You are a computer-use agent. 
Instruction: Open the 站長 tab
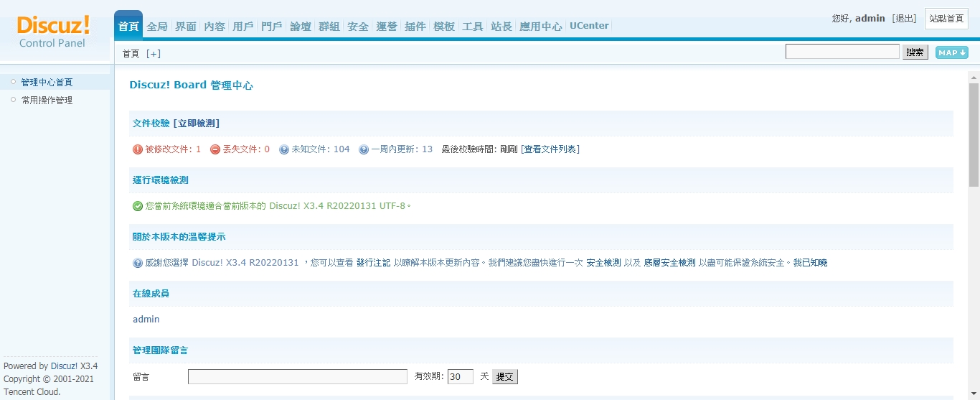click(x=501, y=26)
